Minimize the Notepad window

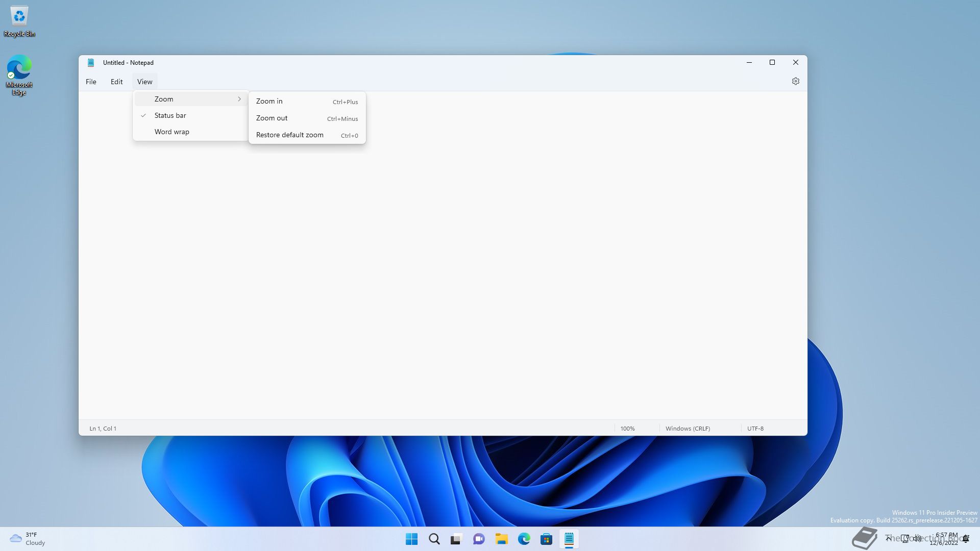coord(749,62)
